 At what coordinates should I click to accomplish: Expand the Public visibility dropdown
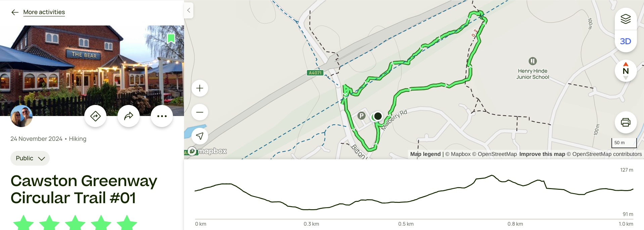pyautogui.click(x=30, y=158)
